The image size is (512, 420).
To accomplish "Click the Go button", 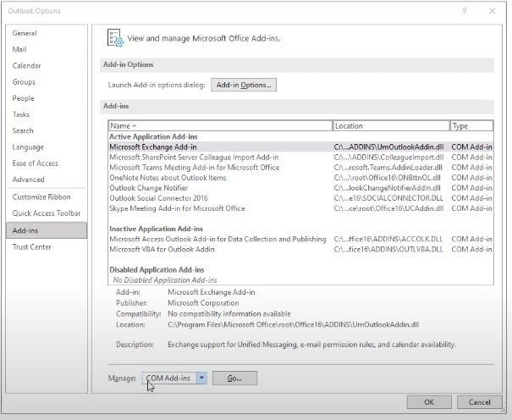I will point(234,379).
